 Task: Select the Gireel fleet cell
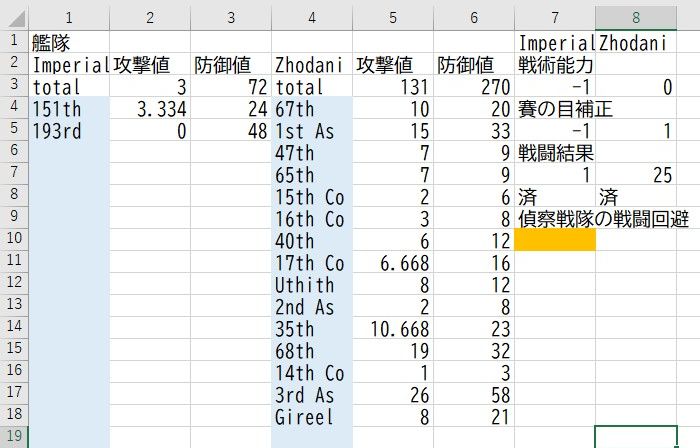click(312, 416)
